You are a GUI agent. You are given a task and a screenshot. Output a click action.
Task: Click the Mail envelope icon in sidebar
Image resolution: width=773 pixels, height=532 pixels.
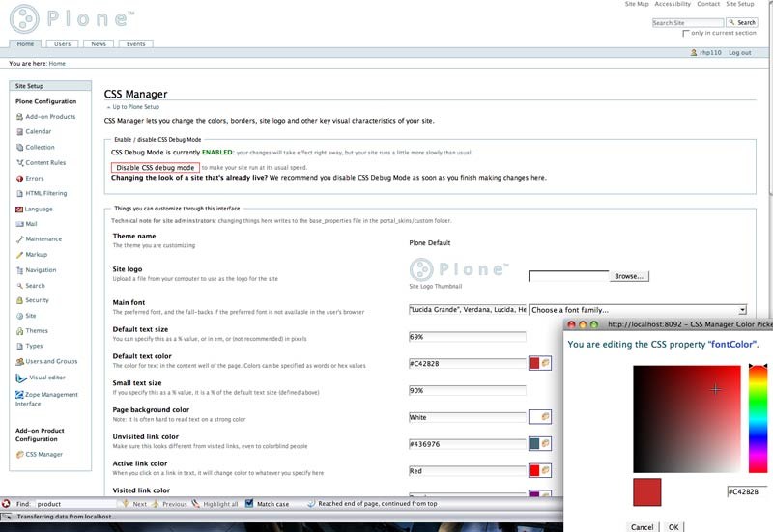coord(19,224)
